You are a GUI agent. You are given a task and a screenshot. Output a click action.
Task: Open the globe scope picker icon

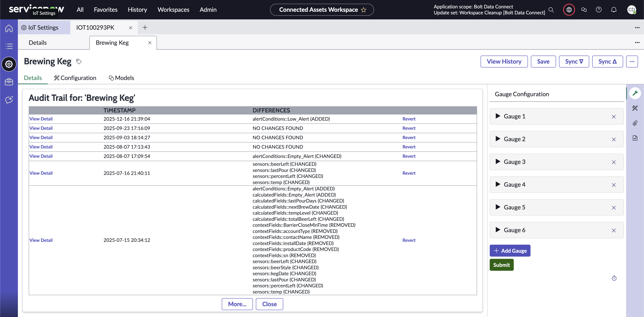pyautogui.click(x=569, y=10)
